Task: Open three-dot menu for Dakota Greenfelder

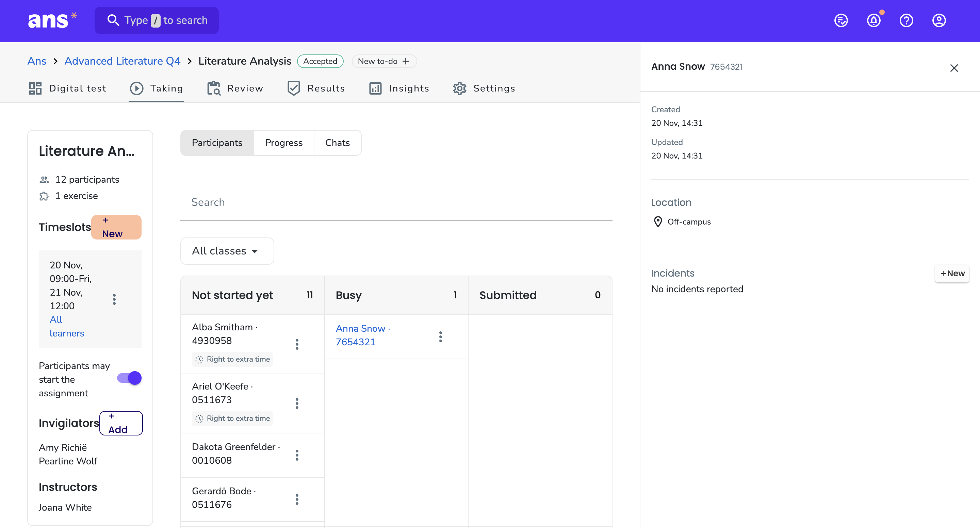Action: [x=297, y=455]
